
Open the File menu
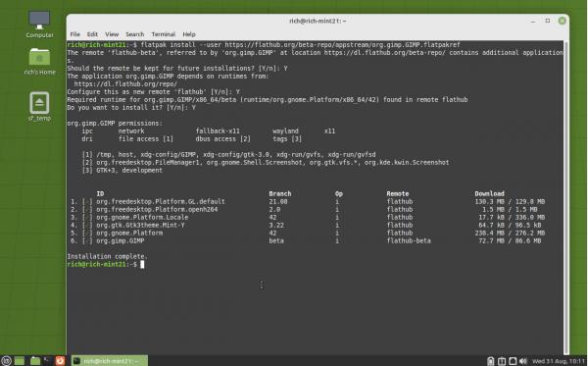tap(75, 34)
